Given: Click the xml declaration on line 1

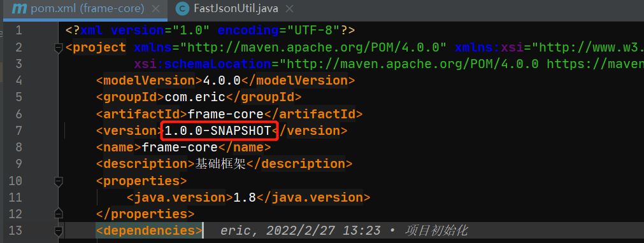Looking at the screenshot, I should pyautogui.click(x=210, y=31).
